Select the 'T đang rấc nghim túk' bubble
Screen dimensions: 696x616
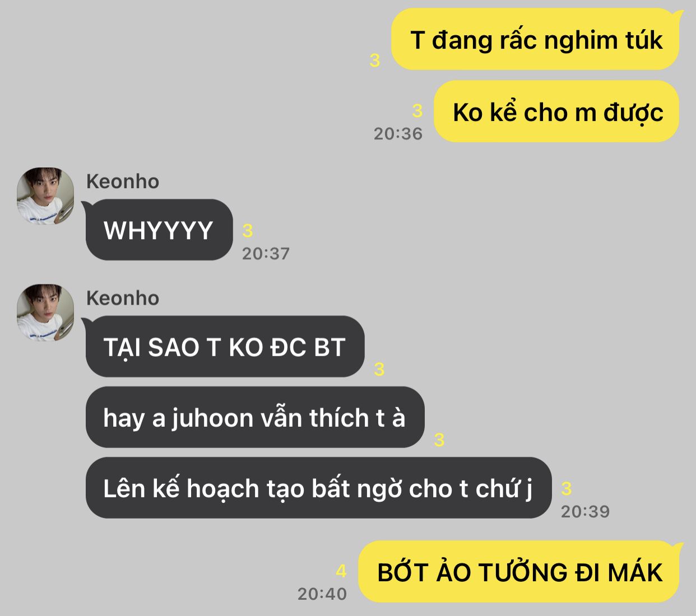[x=536, y=39]
